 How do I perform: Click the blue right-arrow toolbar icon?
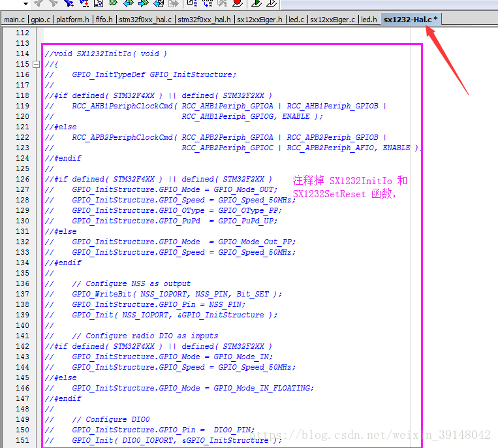143,3
